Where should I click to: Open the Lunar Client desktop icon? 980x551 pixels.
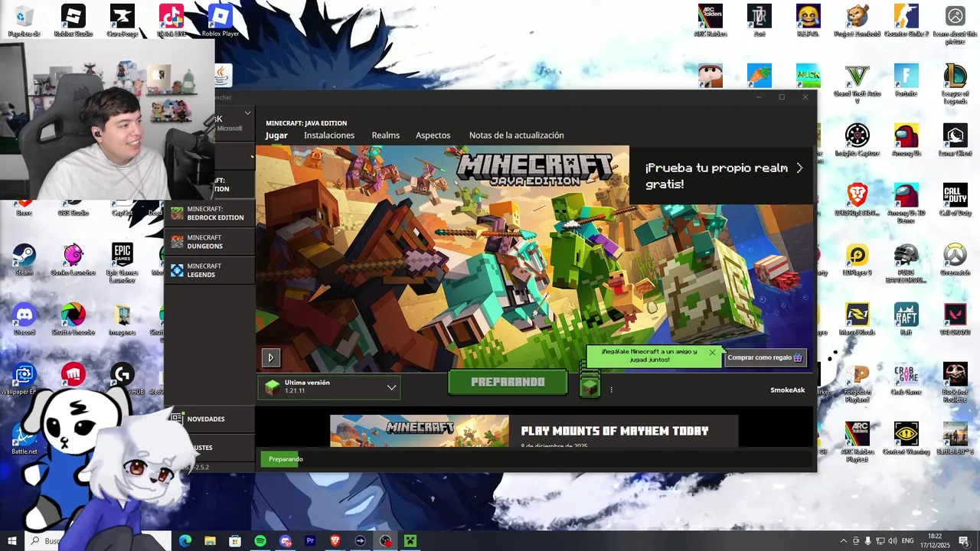point(955,140)
